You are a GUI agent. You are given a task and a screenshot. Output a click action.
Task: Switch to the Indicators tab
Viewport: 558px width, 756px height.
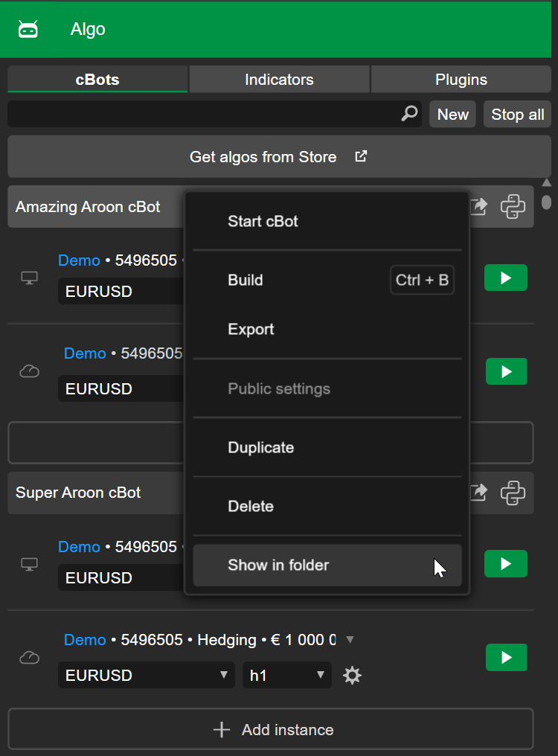(279, 79)
